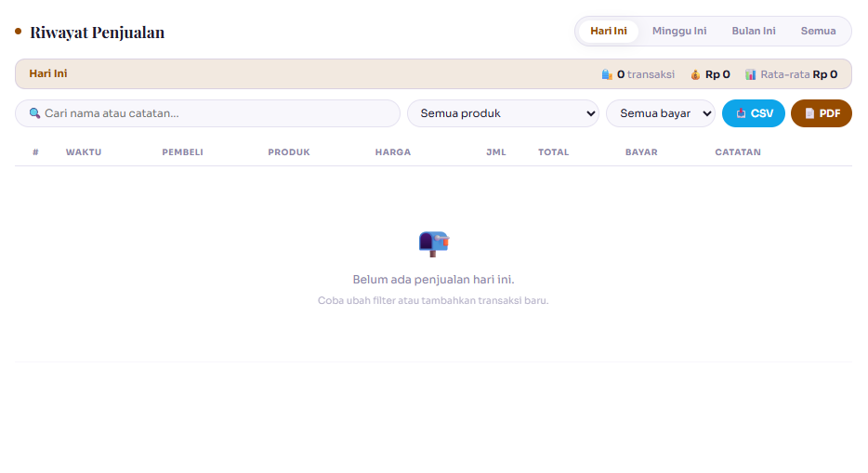The image size is (868, 473).
Task: Click the BAYAR column header
Action: pyautogui.click(x=641, y=152)
